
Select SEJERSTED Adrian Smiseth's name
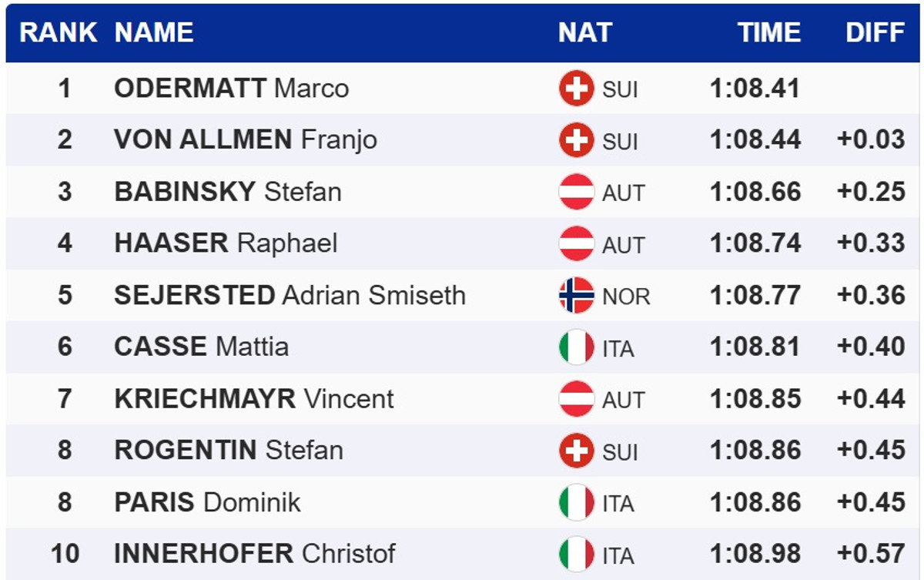[x=290, y=296]
